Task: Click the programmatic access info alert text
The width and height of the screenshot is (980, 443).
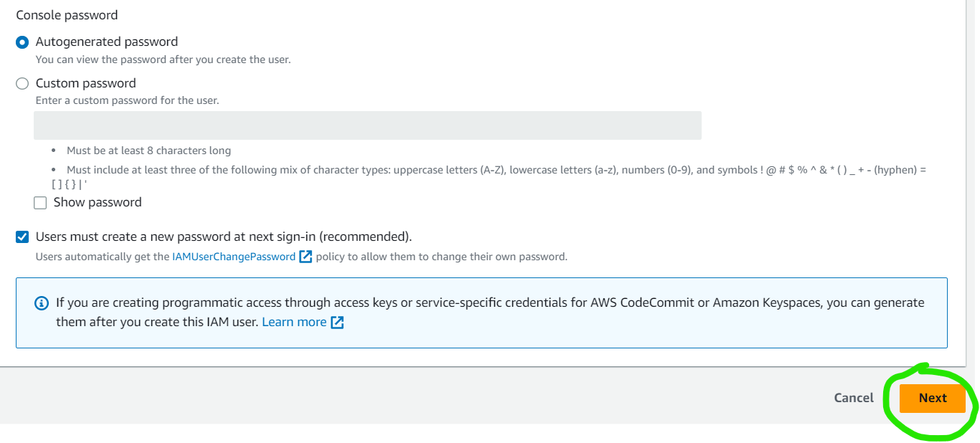Action: (490, 313)
